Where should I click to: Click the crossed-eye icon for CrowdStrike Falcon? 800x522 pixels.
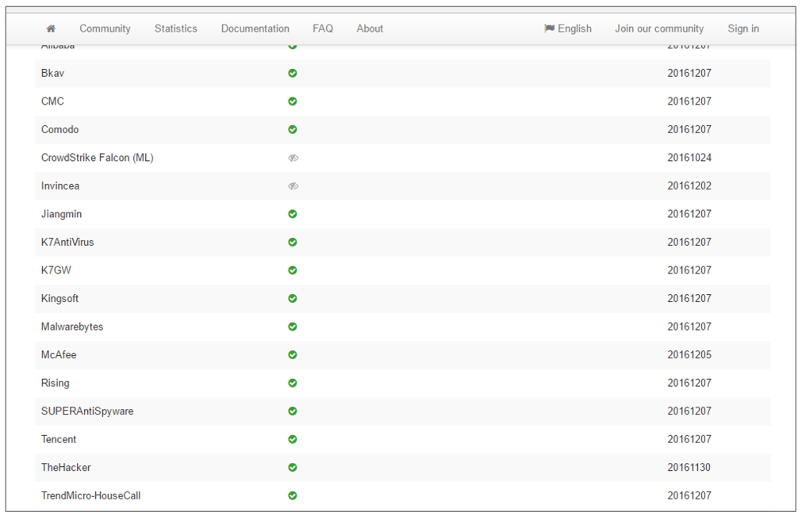pyautogui.click(x=293, y=158)
